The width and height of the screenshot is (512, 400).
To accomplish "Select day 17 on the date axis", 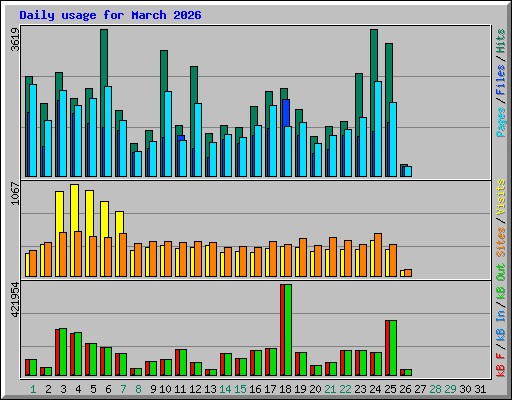I will (270, 389).
